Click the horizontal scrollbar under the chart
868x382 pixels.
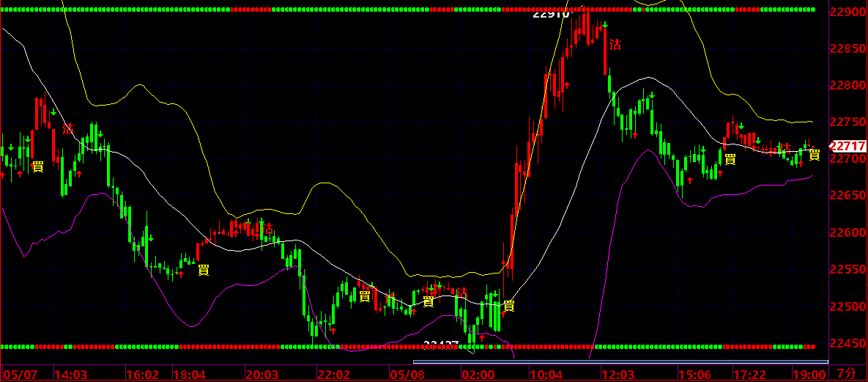(x=620, y=362)
